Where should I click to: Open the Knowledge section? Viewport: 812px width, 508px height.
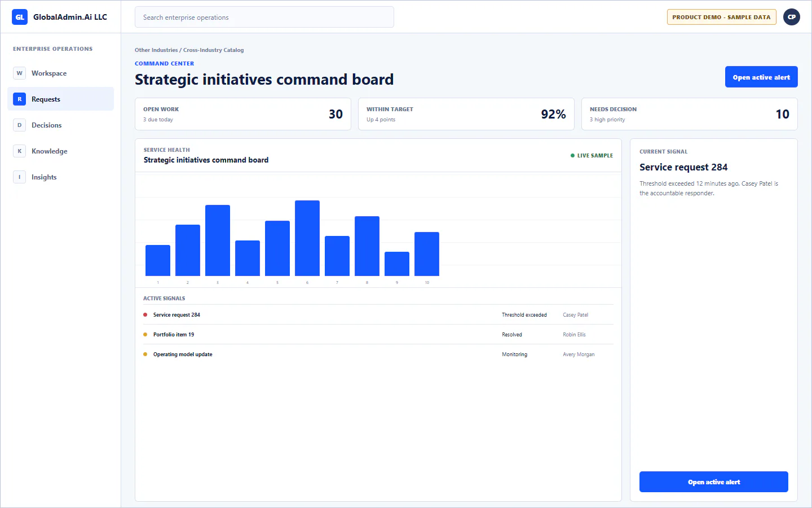(61, 151)
